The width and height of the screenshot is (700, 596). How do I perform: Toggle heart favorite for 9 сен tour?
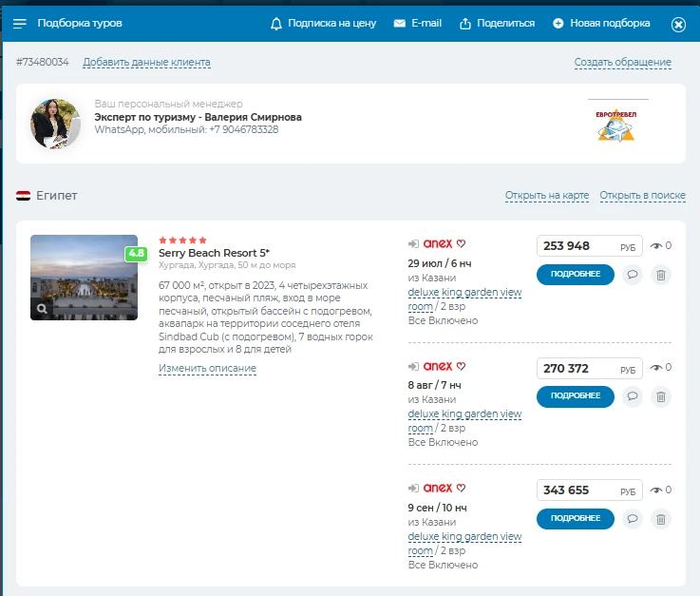coord(462,489)
